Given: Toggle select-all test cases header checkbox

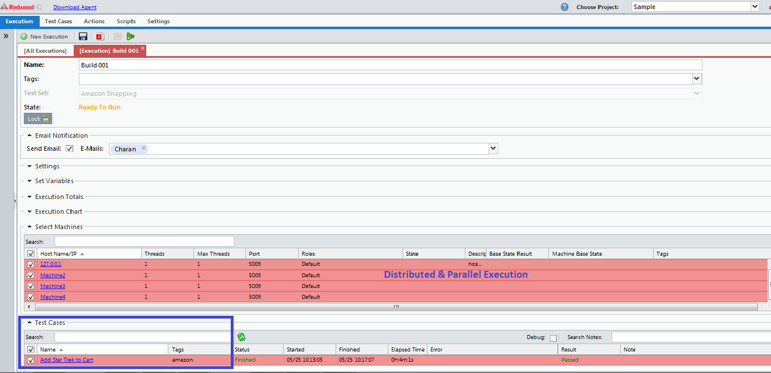Looking at the screenshot, I should [31, 349].
